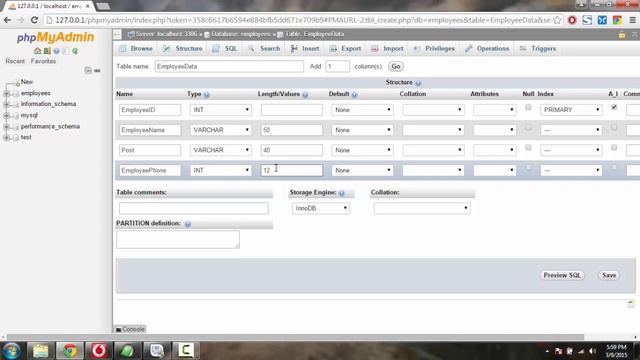Open the Browse tab

click(x=136, y=49)
